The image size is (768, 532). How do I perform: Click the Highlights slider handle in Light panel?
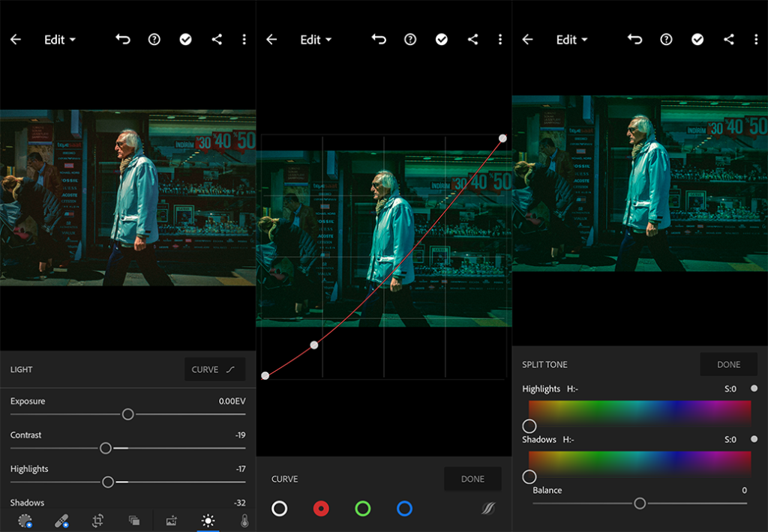[108, 482]
